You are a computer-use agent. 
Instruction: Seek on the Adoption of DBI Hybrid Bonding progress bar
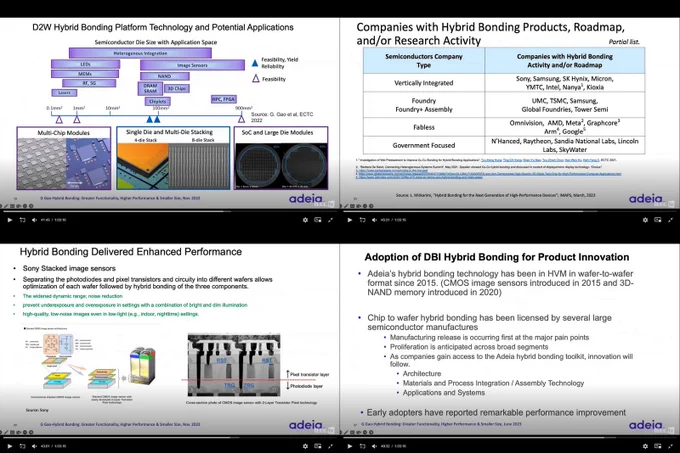(510, 437)
